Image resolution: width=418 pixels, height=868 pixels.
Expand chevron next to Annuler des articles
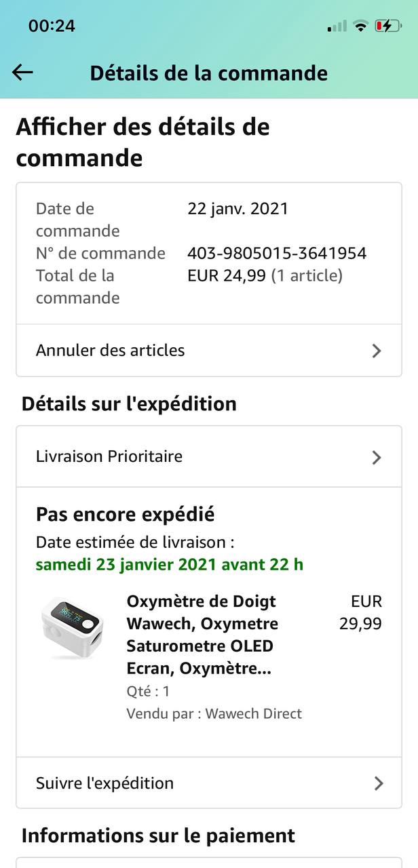point(377,351)
